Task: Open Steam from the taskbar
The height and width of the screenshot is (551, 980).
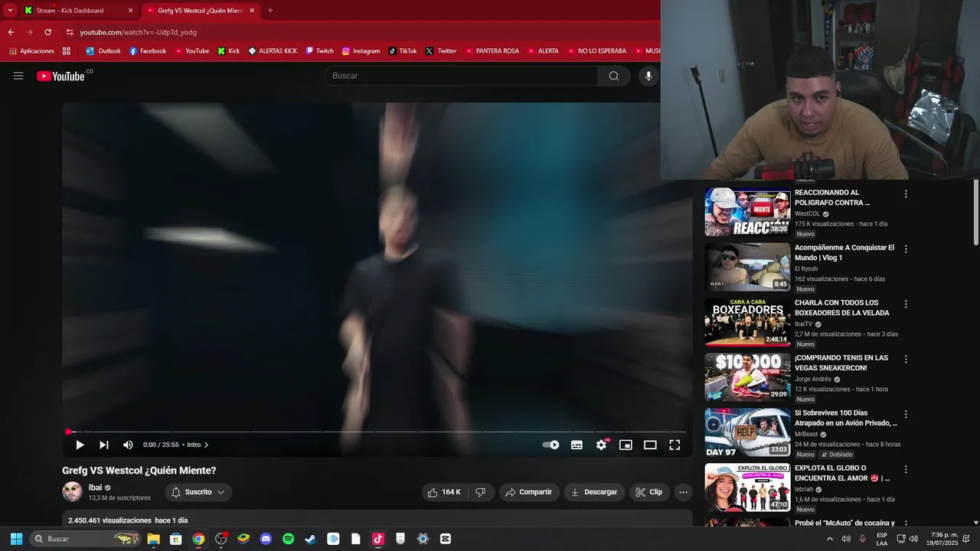Action: [x=310, y=539]
